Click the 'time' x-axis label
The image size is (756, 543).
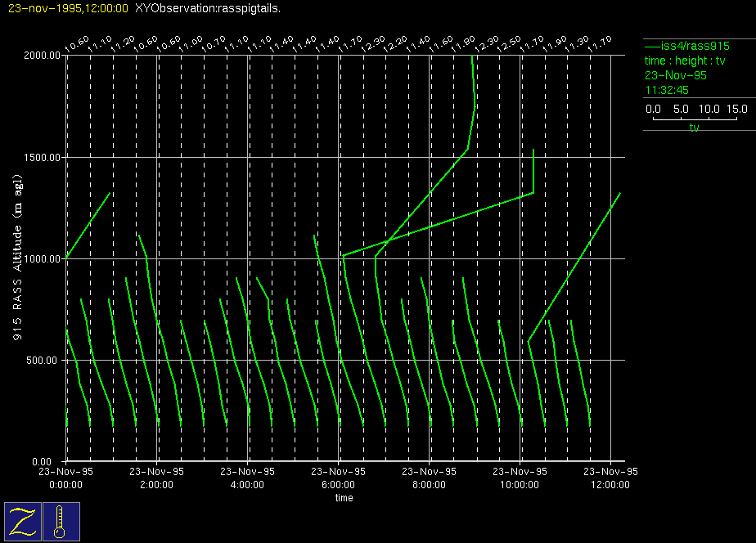[344, 497]
